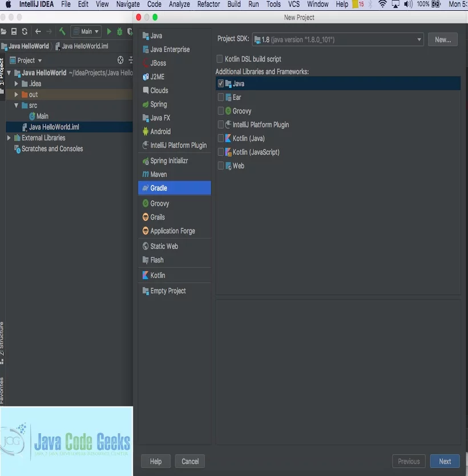Image resolution: width=468 pixels, height=476 pixels.
Task: Select Java Enterprise project type
Action: coord(175,50)
